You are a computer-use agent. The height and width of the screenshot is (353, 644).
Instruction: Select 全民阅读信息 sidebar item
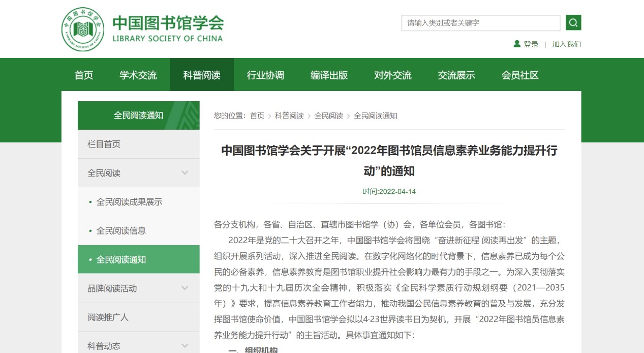[x=121, y=231]
